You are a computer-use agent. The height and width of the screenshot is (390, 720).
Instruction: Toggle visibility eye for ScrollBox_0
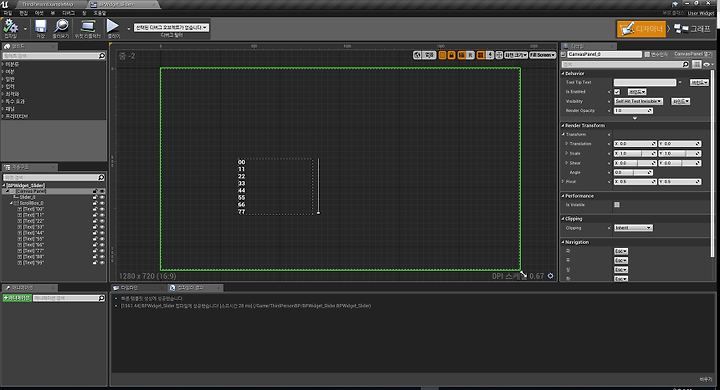click(x=102, y=203)
